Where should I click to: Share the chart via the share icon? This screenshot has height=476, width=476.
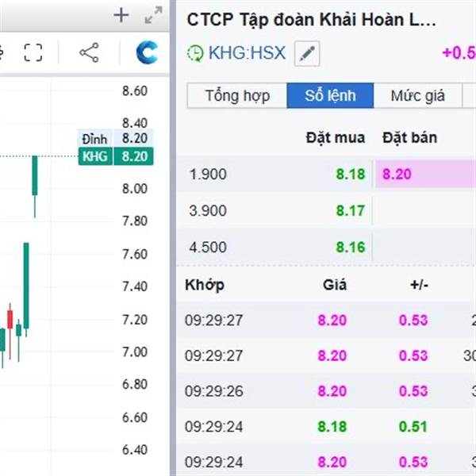click(89, 53)
